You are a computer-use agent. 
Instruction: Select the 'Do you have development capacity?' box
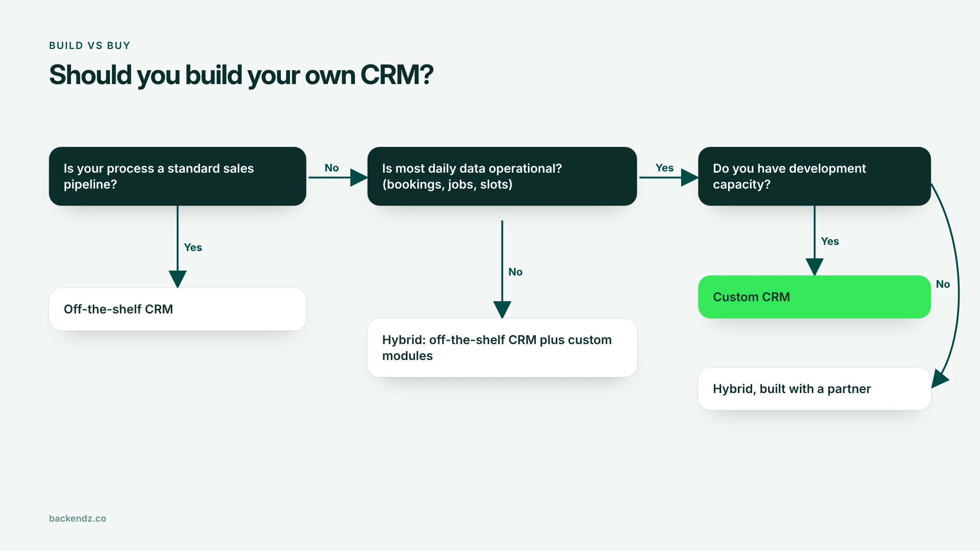pyautogui.click(x=815, y=176)
